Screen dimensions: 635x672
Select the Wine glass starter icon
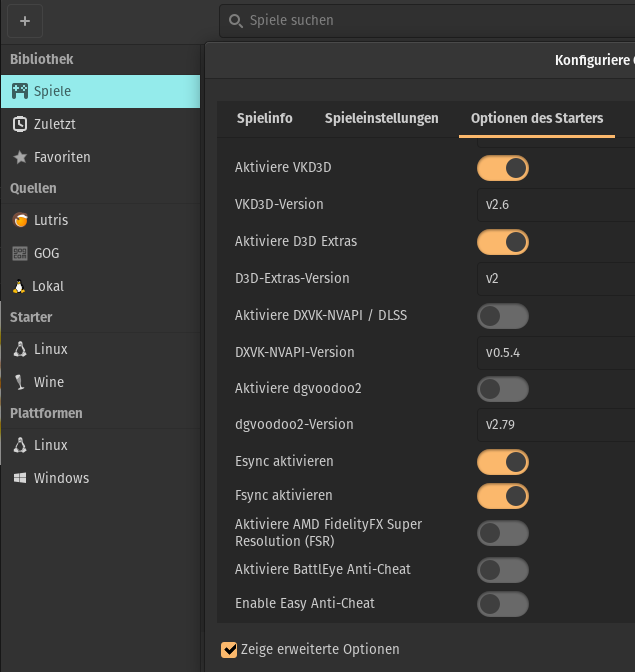20,382
